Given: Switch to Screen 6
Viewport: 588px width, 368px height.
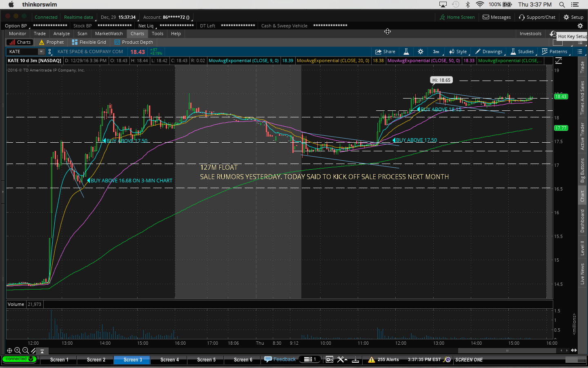Looking at the screenshot, I should coord(243,360).
